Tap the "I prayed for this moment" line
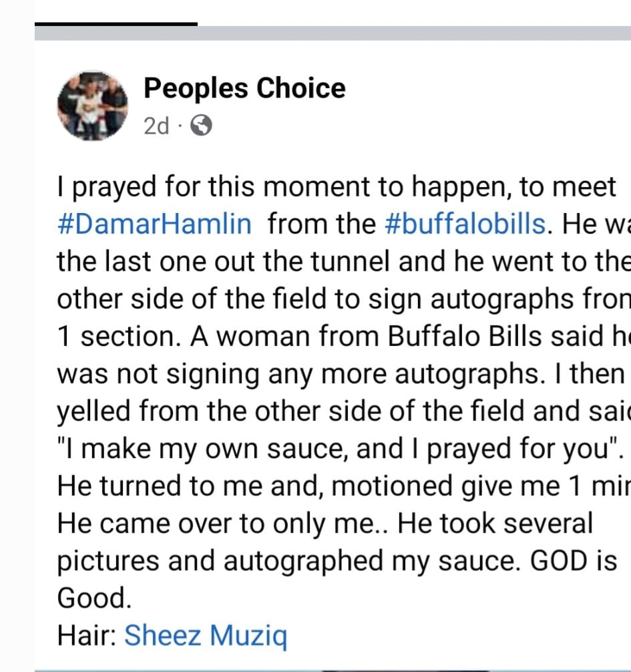This screenshot has height=672, width=631. click(x=337, y=187)
